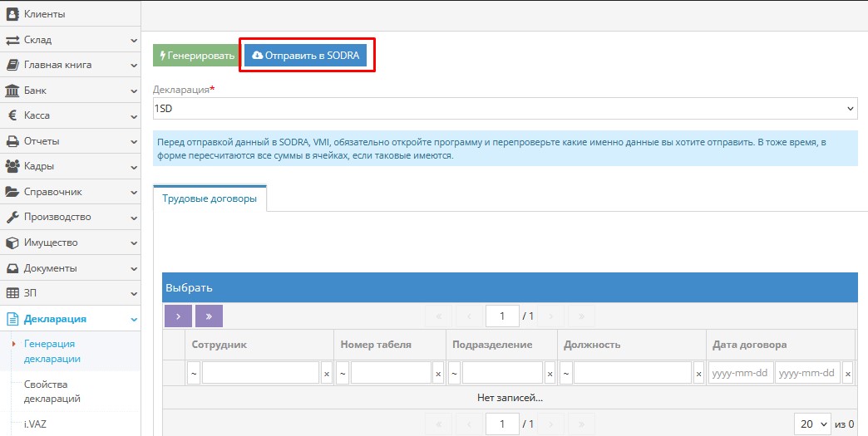Click the Касса euro icon
The width and height of the screenshot is (868, 436).
tap(12, 115)
